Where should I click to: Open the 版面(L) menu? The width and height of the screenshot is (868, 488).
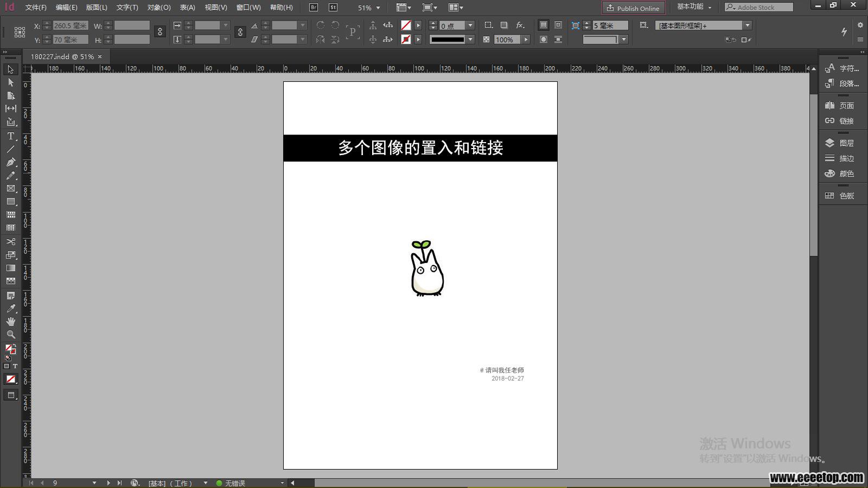(97, 8)
